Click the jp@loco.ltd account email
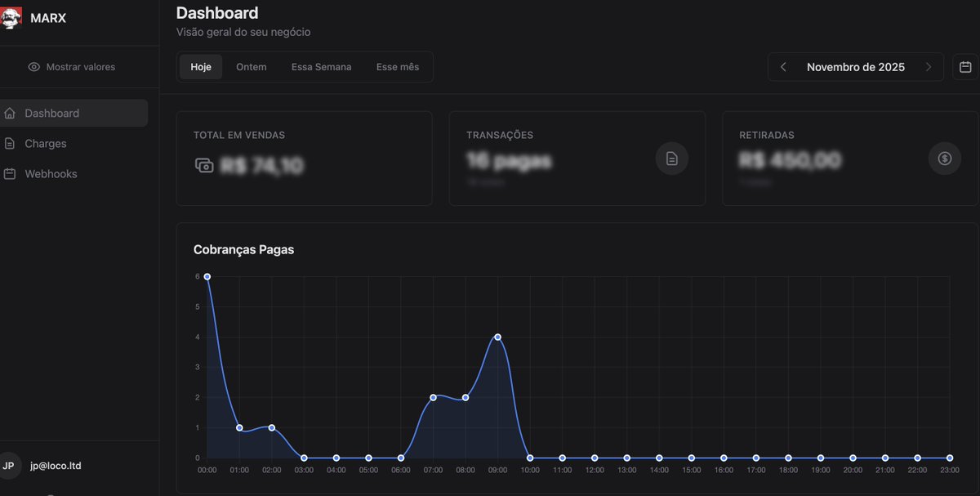This screenshot has width=980, height=496. tap(56, 466)
